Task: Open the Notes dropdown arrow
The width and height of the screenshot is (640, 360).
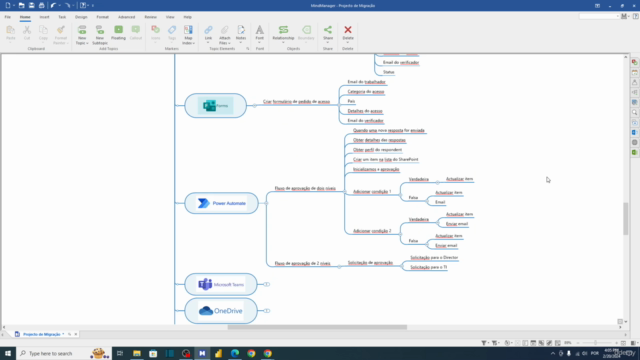Action: pos(240,42)
